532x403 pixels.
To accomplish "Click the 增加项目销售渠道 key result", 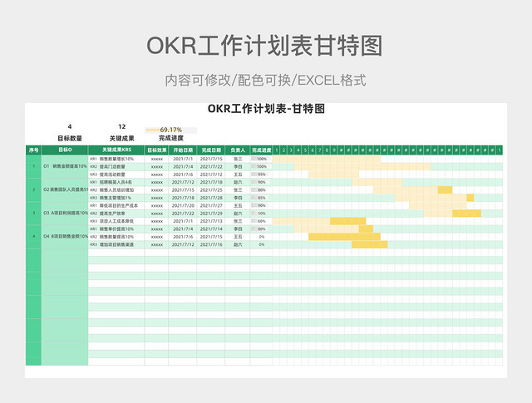I will (x=116, y=244).
